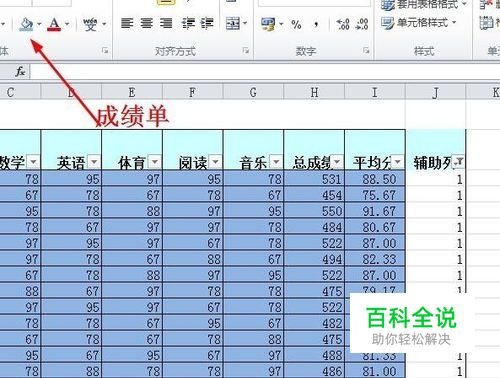Align text right in the cell
This screenshot has width=500, height=378.
(166, 23)
